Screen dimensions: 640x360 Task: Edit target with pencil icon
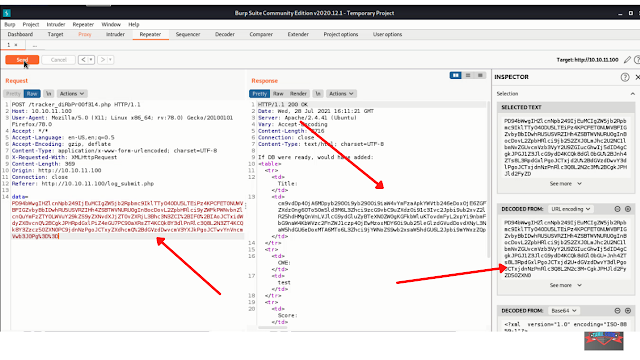pyautogui.click(x=627, y=60)
